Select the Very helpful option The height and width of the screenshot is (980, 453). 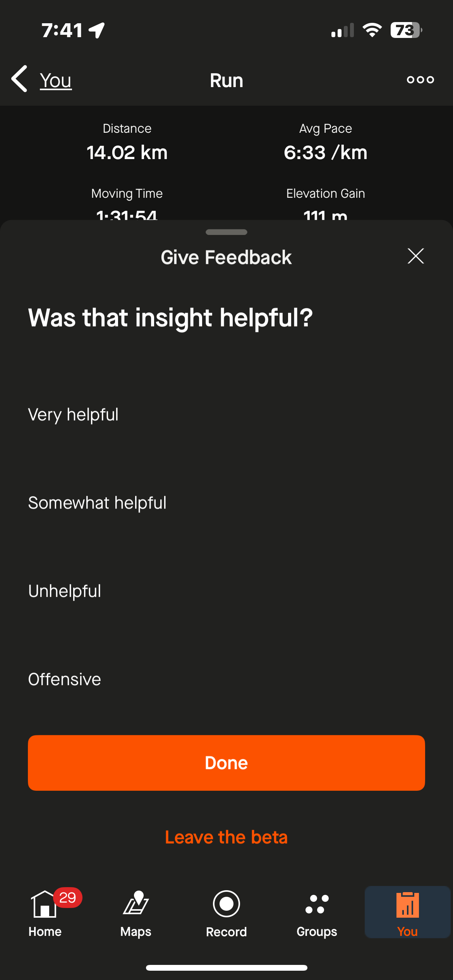coord(73,415)
